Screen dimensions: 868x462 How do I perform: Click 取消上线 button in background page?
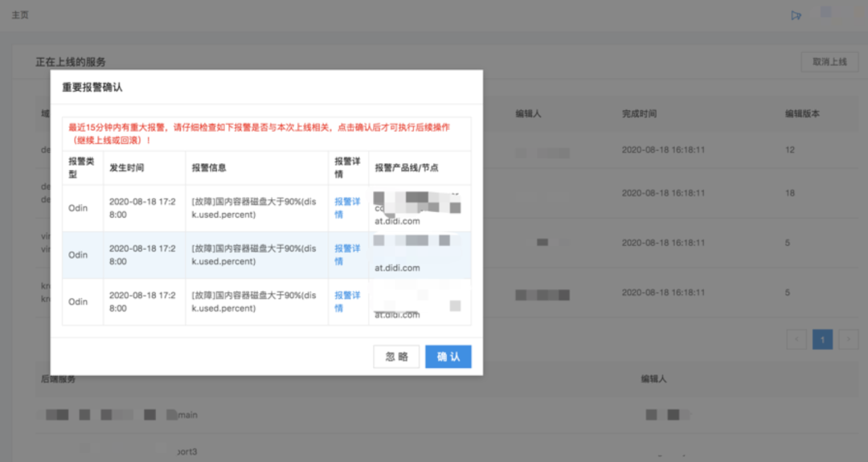click(829, 62)
